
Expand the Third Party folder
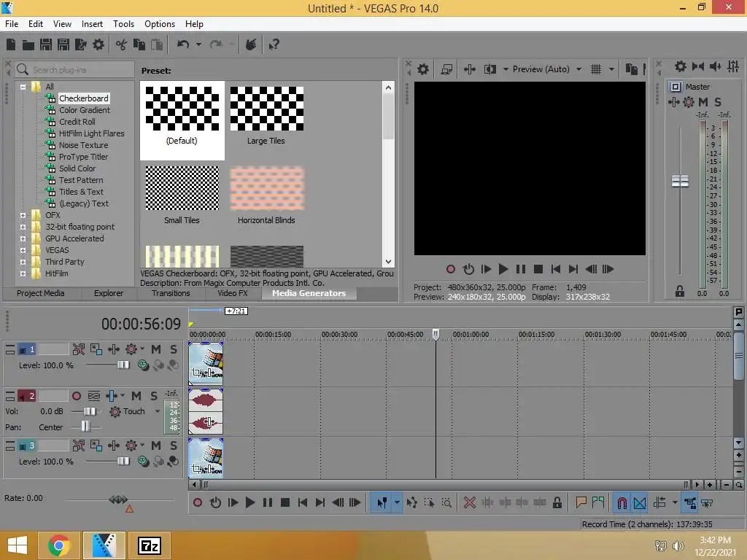(23, 262)
